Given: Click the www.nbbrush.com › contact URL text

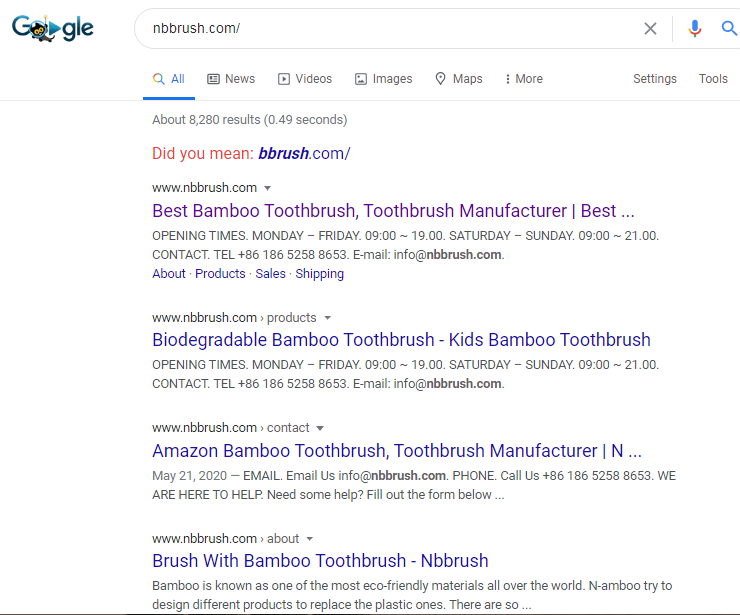Looking at the screenshot, I should 231,428.
